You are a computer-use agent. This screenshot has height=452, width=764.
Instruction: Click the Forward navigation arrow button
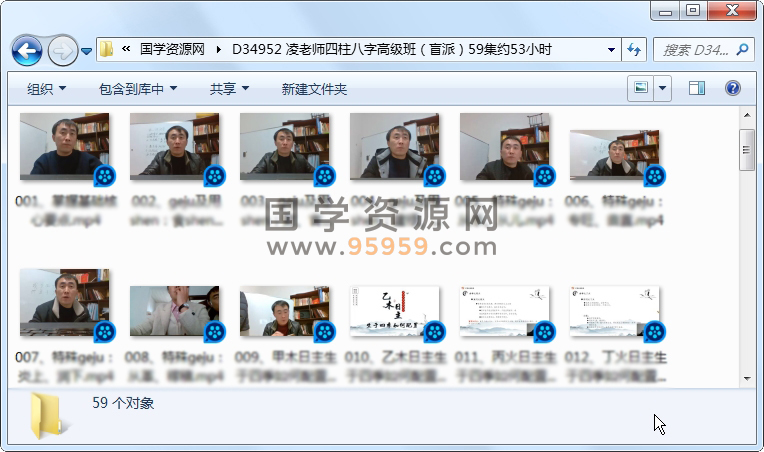click(61, 49)
